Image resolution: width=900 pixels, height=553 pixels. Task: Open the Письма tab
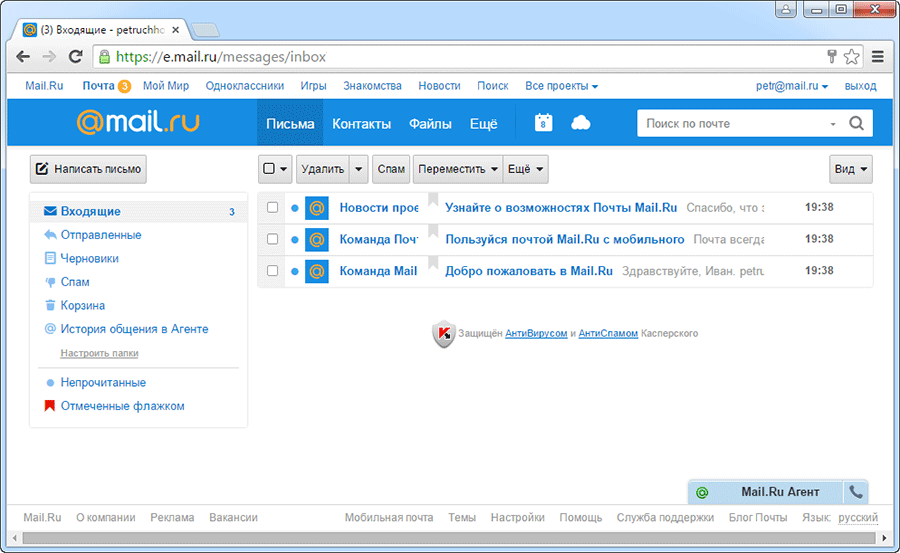pyautogui.click(x=290, y=122)
